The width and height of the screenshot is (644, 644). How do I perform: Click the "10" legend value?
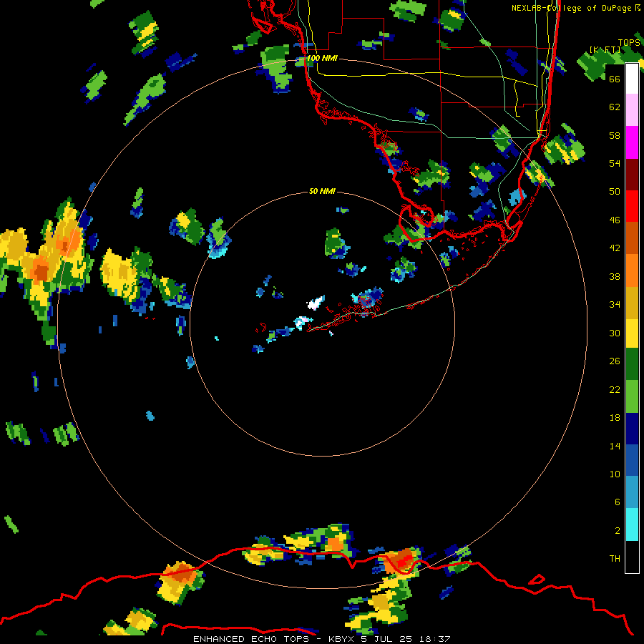pyautogui.click(x=615, y=474)
